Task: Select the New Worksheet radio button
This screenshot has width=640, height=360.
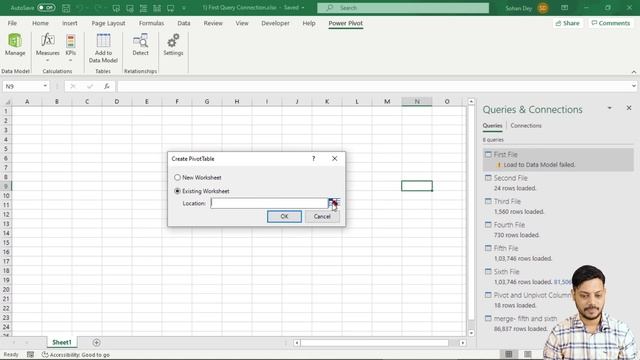Action: 177,177
